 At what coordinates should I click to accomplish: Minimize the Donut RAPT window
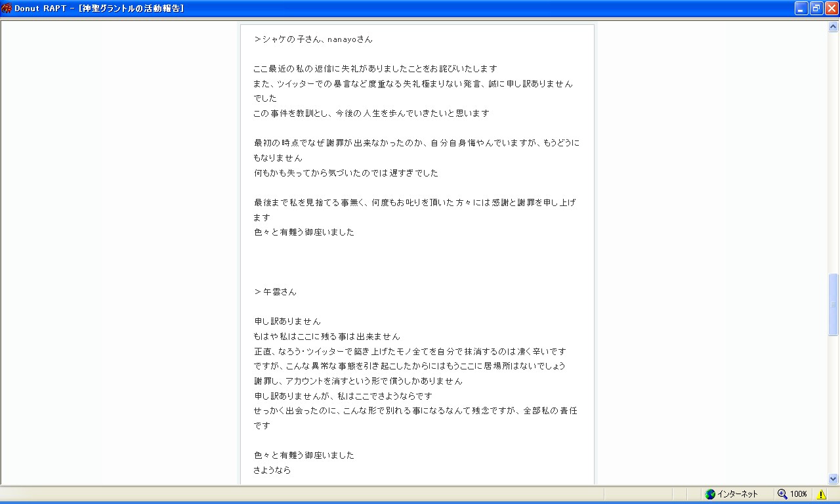[x=801, y=9]
